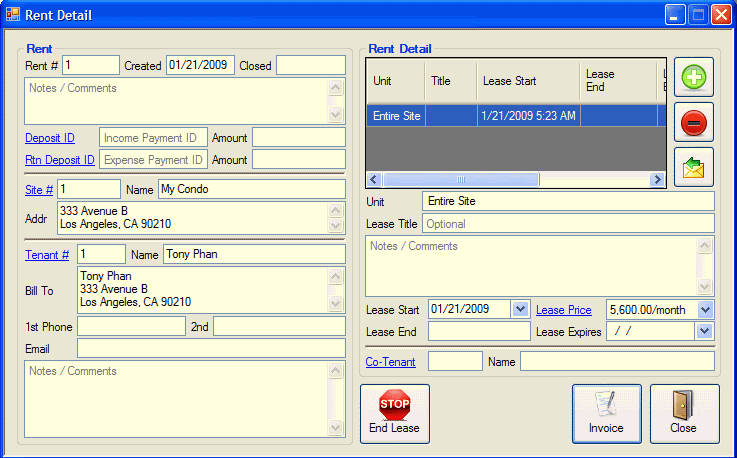Click the Expense Payment ID field
Image resolution: width=737 pixels, height=458 pixels.
pyautogui.click(x=153, y=159)
